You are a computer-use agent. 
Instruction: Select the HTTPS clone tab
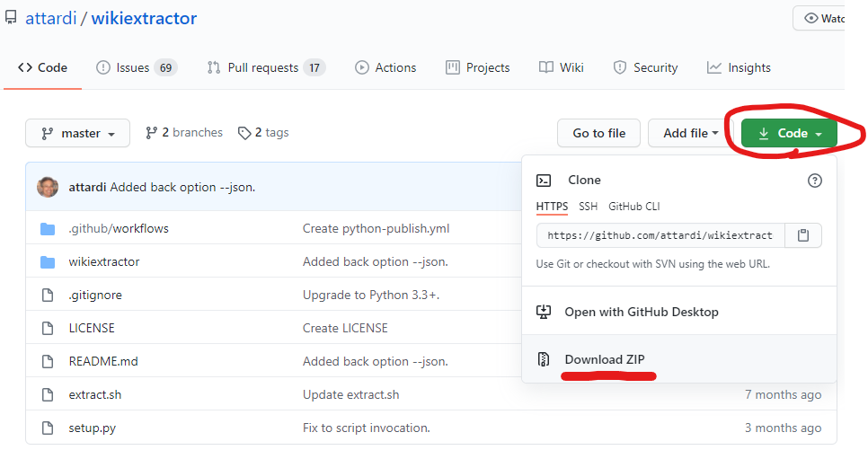pos(552,207)
